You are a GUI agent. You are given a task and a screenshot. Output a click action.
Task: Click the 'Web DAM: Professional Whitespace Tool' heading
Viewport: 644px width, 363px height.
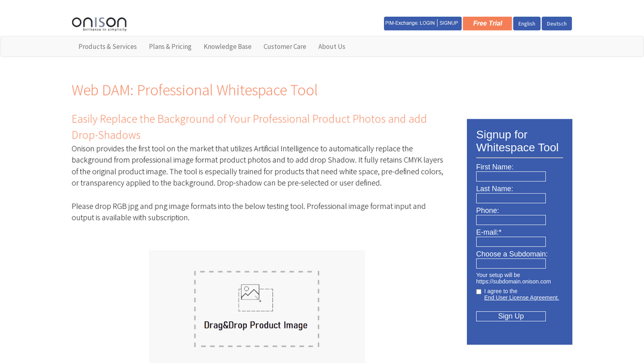(194, 90)
